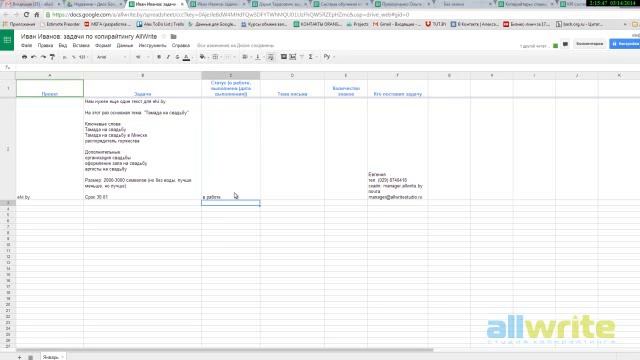Open the Справка menu
Screen dimensions: 640x360
tap(181, 46)
